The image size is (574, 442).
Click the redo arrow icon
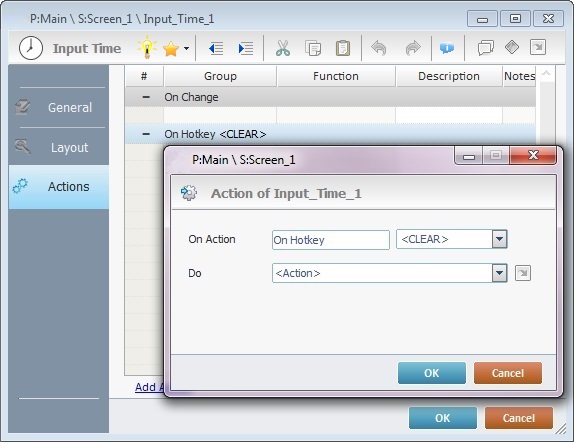(413, 48)
